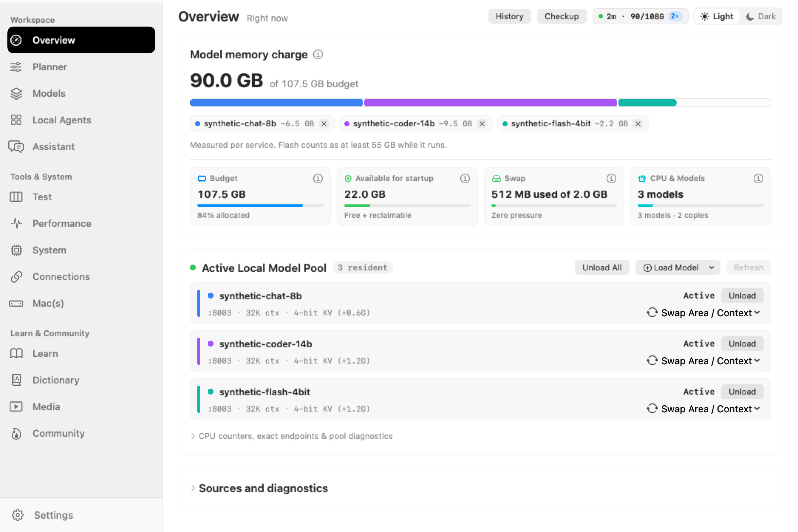Click the Refresh button

click(x=748, y=267)
